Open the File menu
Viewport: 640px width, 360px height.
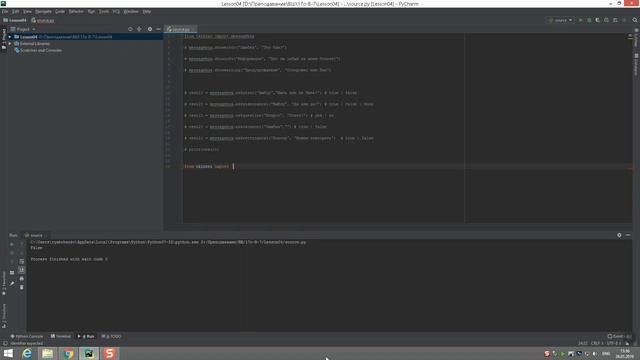click(5, 11)
